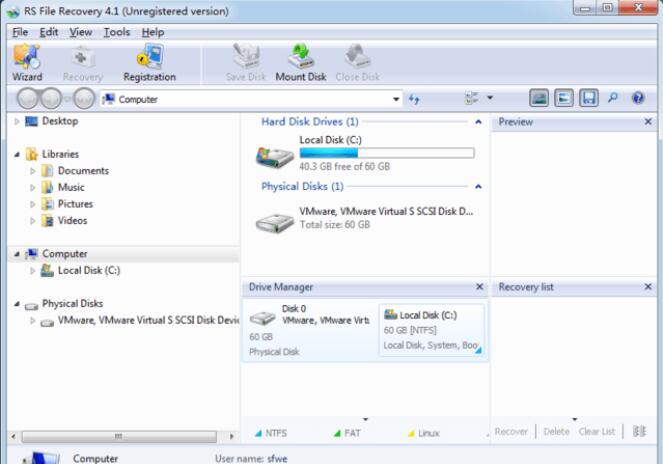
Task: Click Mount Disk in the toolbar
Action: point(301,63)
